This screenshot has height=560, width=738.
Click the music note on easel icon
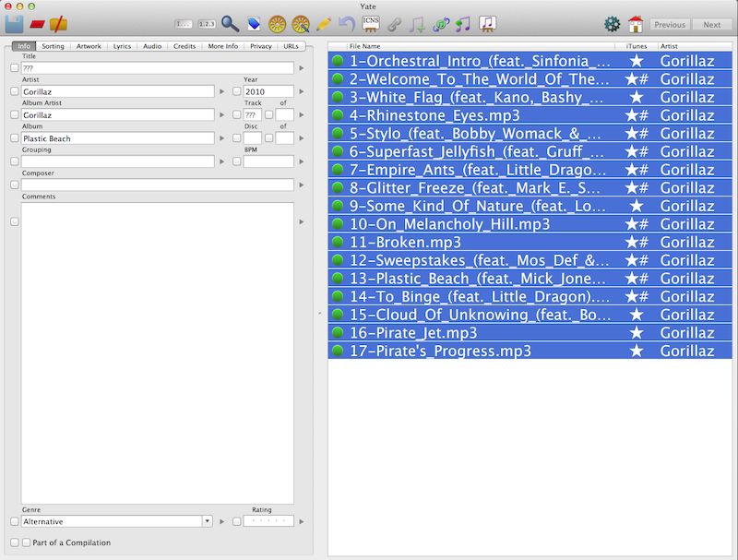point(488,24)
